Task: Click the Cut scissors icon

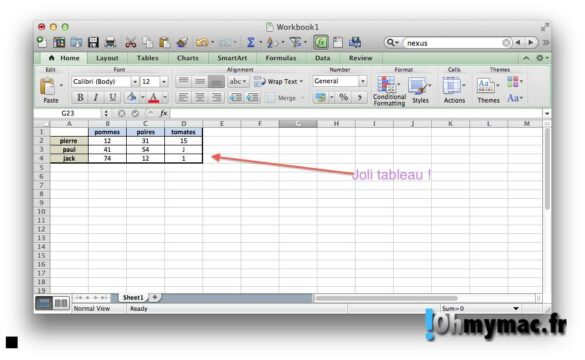Action: coord(130,43)
